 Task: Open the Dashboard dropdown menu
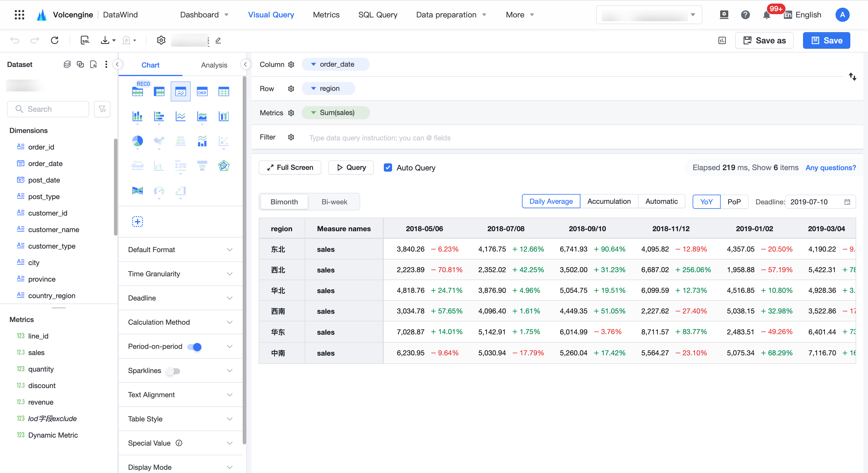(204, 15)
